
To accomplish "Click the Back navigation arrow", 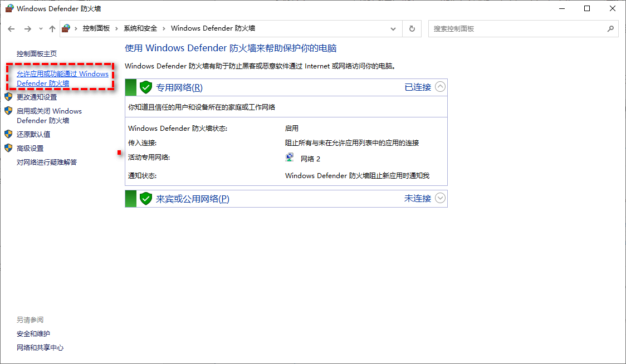I will tap(12, 29).
